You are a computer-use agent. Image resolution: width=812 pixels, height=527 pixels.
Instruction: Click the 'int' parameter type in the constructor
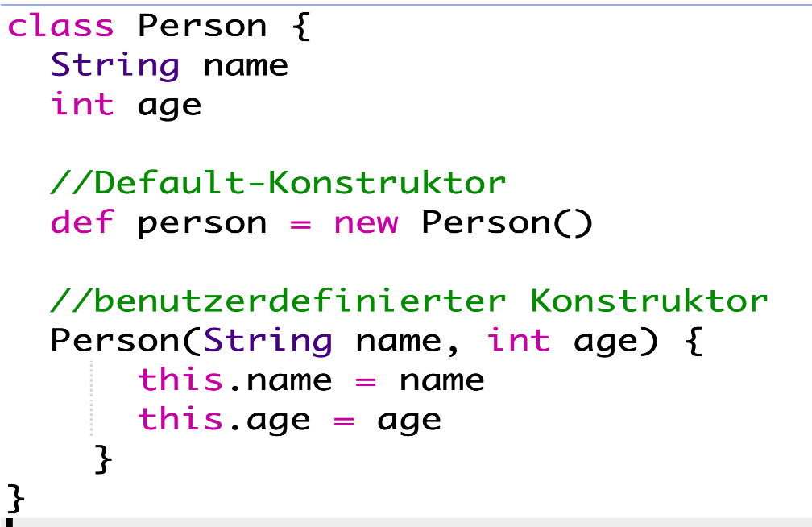pyautogui.click(x=519, y=340)
